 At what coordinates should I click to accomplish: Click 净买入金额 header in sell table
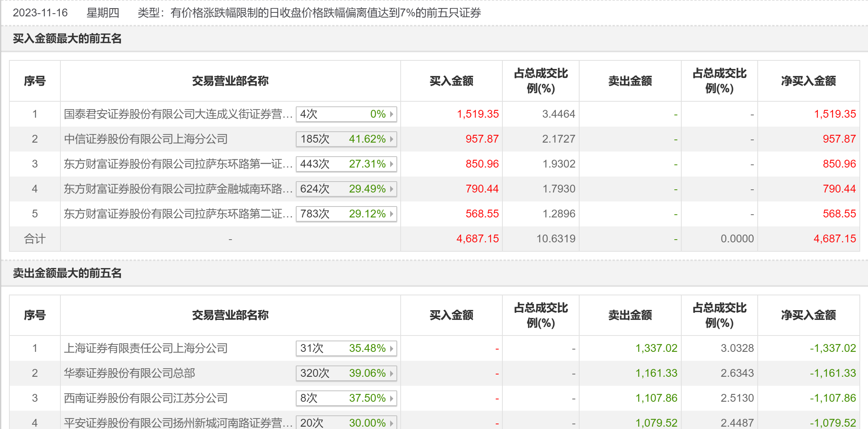pyautogui.click(x=808, y=315)
